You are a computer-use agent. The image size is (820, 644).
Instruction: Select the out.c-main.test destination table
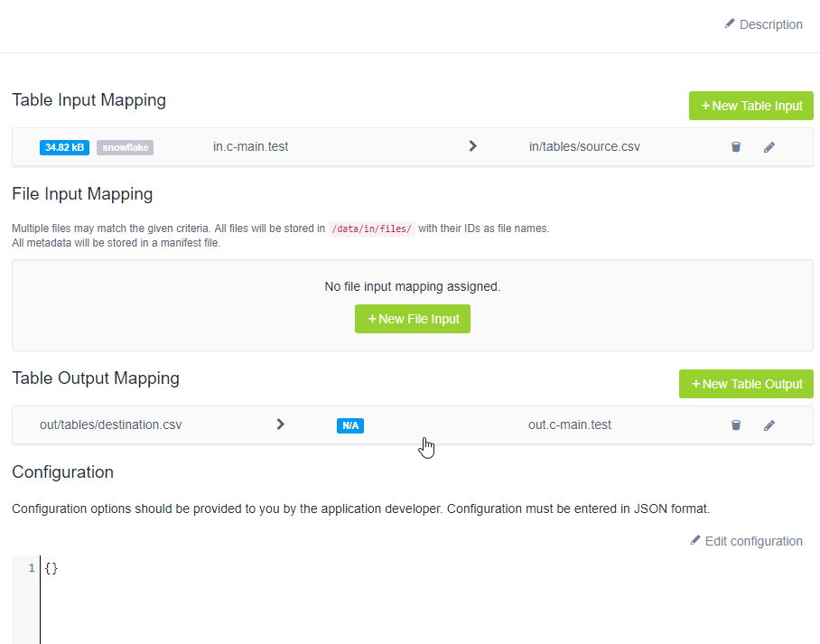coord(570,425)
